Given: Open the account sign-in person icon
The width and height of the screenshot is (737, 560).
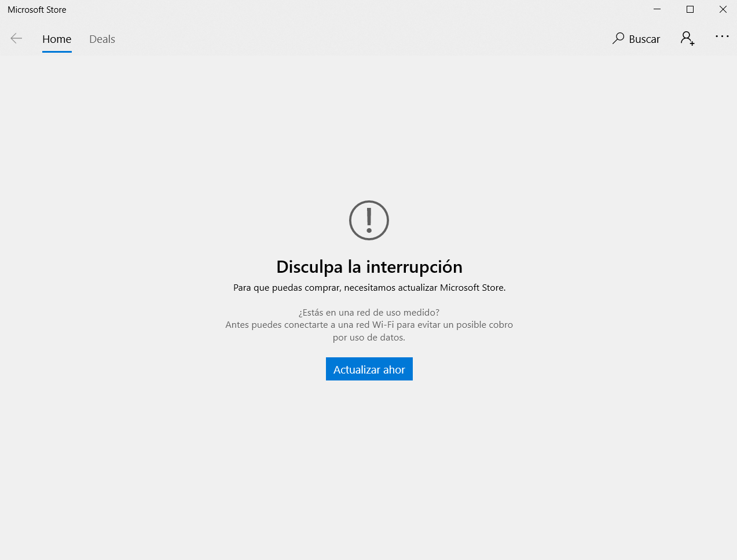Looking at the screenshot, I should coord(688,39).
